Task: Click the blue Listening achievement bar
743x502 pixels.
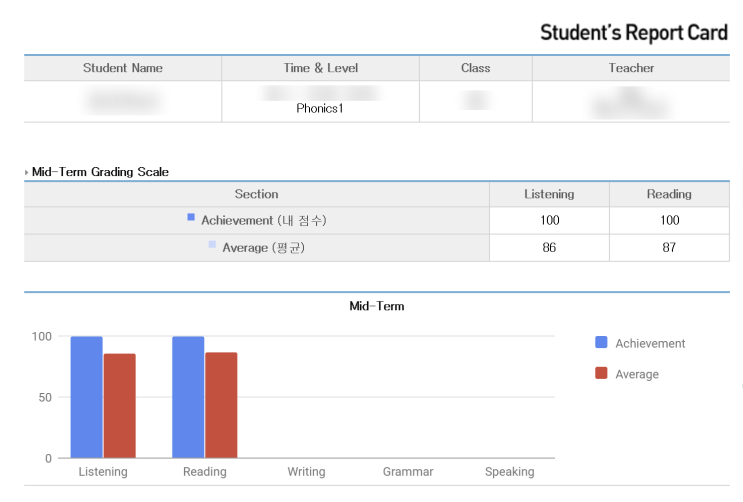Action: (86, 397)
